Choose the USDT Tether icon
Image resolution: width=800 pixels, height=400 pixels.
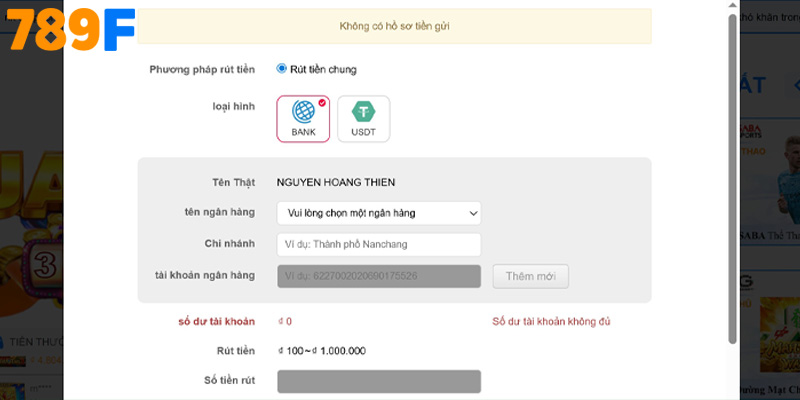click(x=363, y=112)
